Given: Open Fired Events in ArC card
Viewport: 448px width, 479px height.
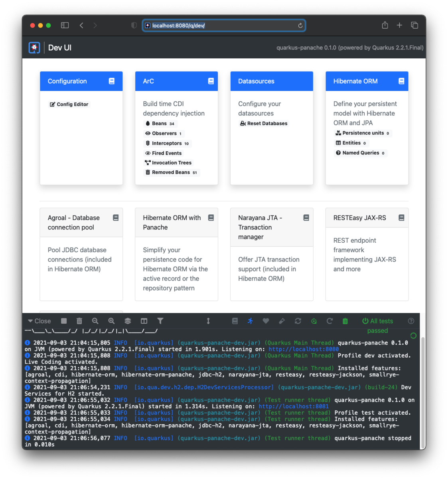Looking at the screenshot, I should click(164, 153).
